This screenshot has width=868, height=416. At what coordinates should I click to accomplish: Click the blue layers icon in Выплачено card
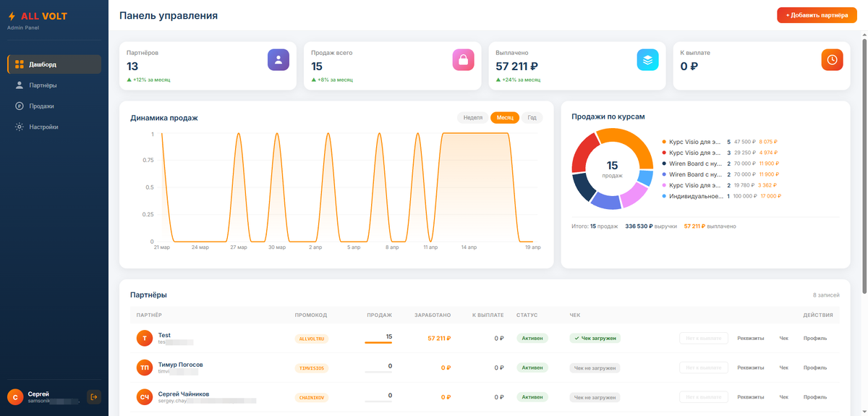[x=647, y=60]
